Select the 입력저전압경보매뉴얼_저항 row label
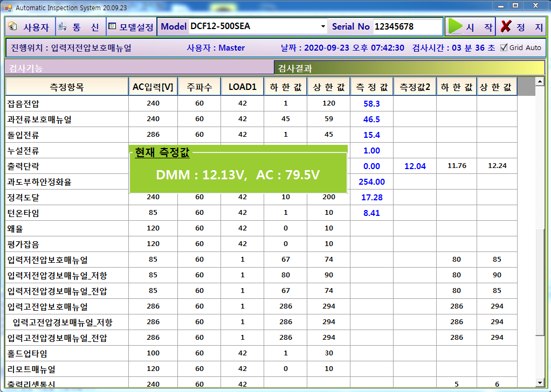This screenshot has height=392, width=551. pos(57,276)
